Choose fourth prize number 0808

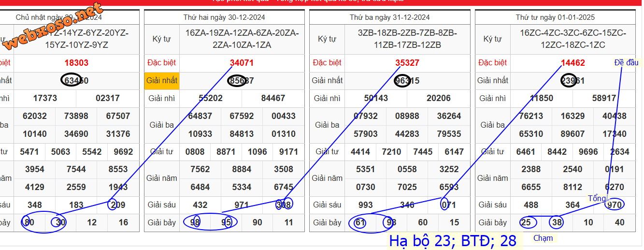(195, 152)
